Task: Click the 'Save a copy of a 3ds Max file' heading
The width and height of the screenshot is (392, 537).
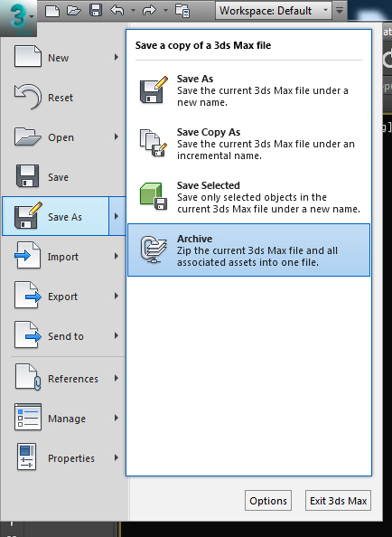Action: click(203, 45)
